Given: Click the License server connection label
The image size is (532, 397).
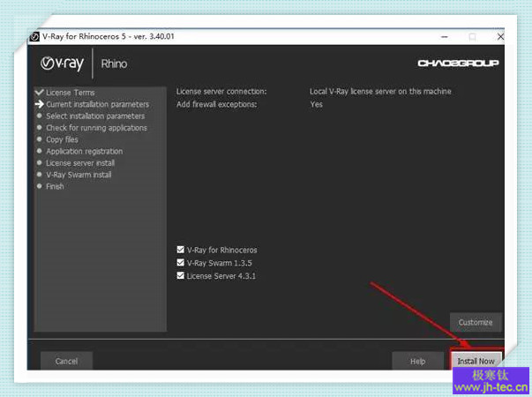Looking at the screenshot, I should (221, 91).
